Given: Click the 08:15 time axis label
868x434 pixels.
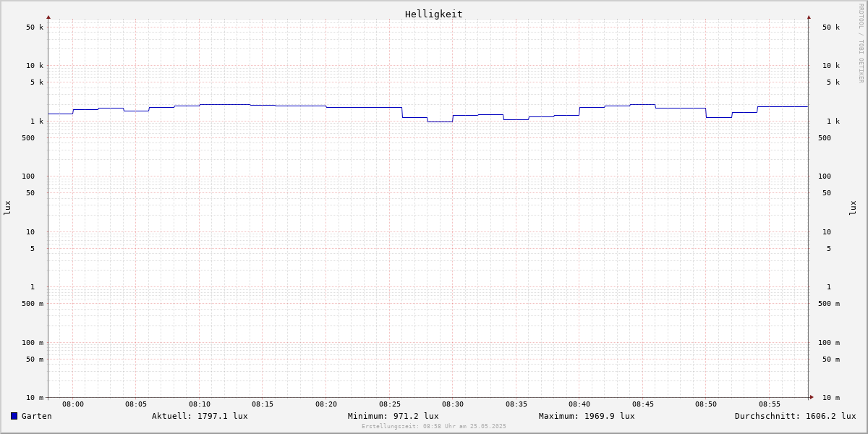Looking at the screenshot, I should [x=263, y=404].
